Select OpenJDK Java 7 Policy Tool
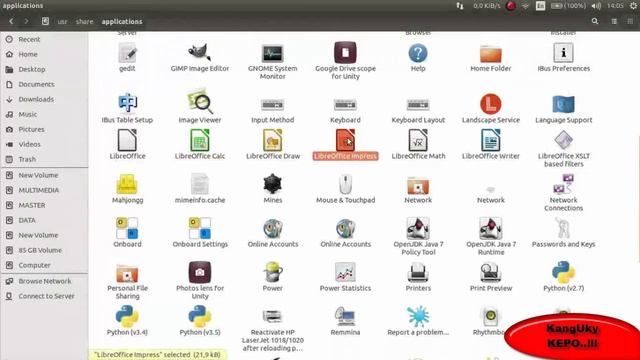The height and width of the screenshot is (360, 640). [418, 228]
